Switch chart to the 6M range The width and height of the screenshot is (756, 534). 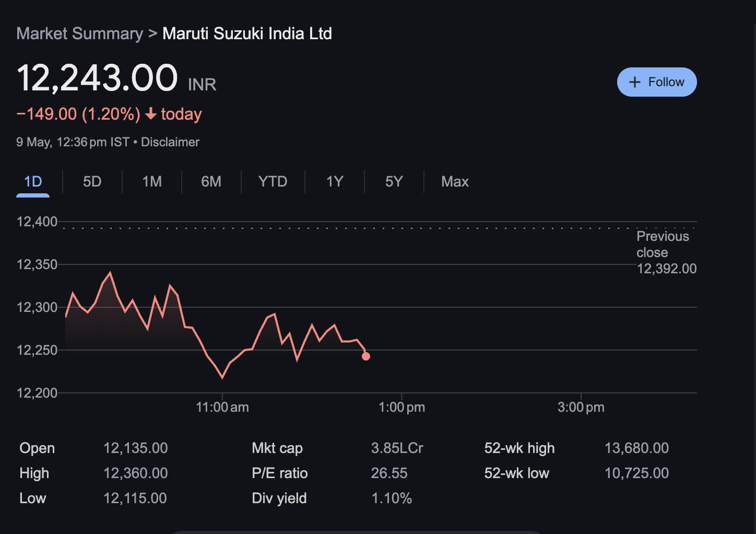click(211, 182)
